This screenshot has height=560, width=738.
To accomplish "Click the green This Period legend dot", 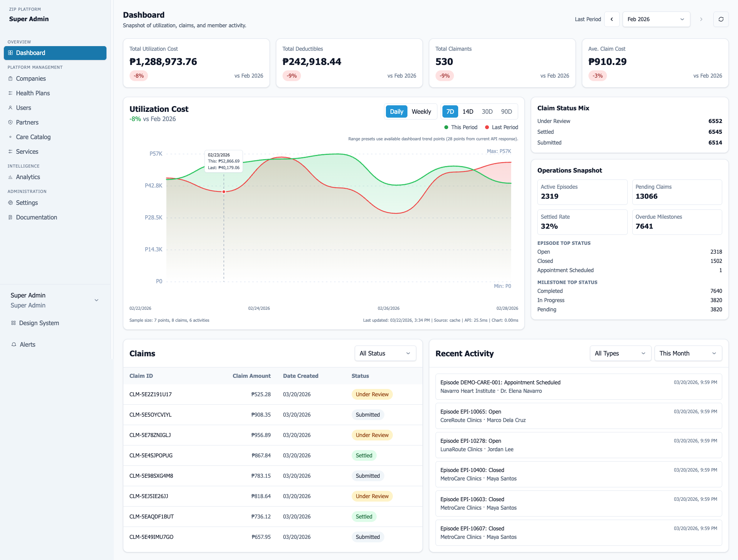I will (x=446, y=127).
